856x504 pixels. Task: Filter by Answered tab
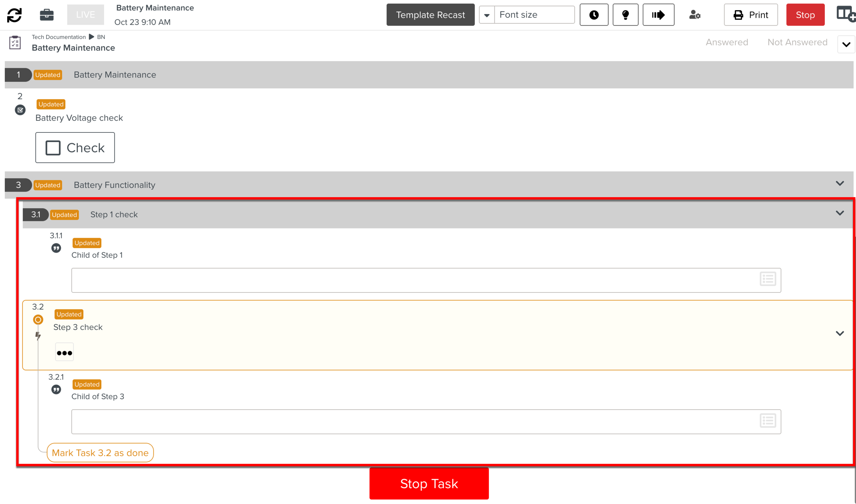pos(727,42)
